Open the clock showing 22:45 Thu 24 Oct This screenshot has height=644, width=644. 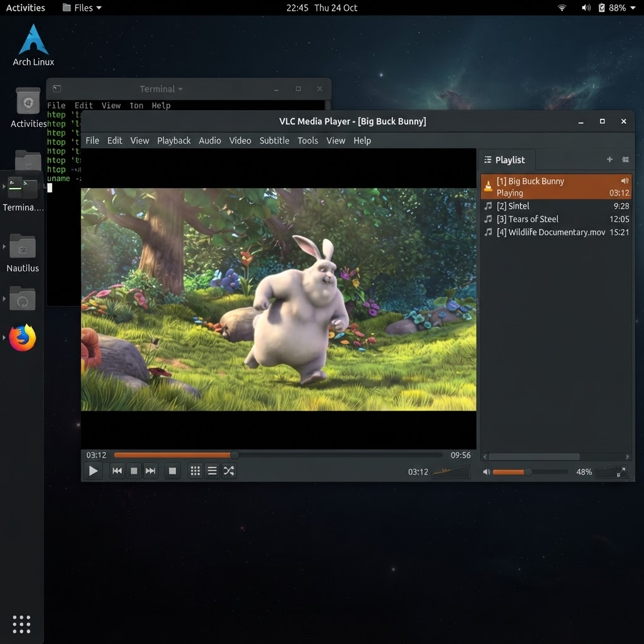(x=321, y=8)
